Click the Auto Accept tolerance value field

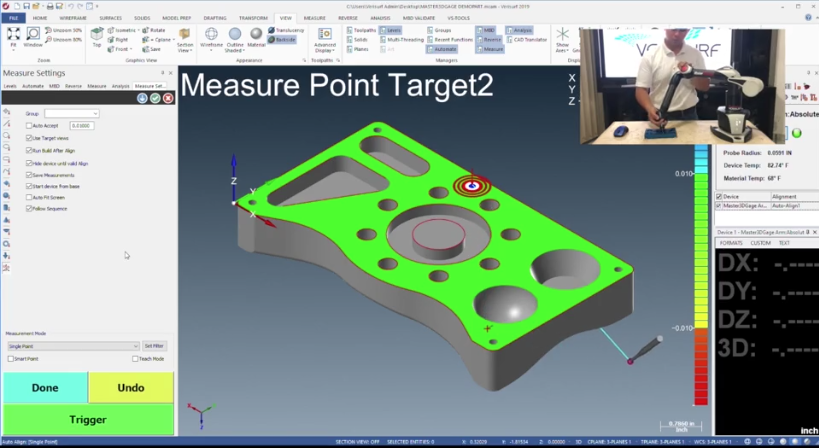[82, 126]
